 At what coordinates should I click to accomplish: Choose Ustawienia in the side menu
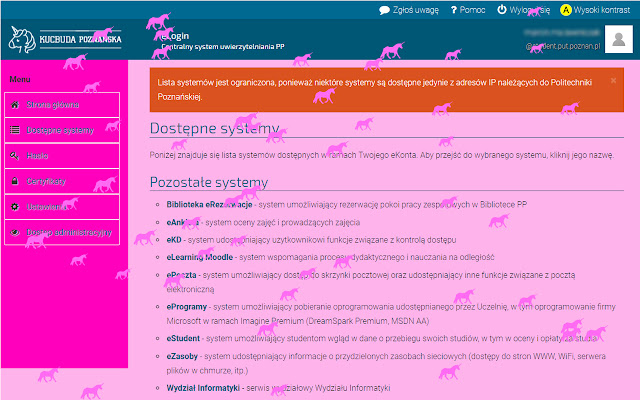tap(62, 207)
